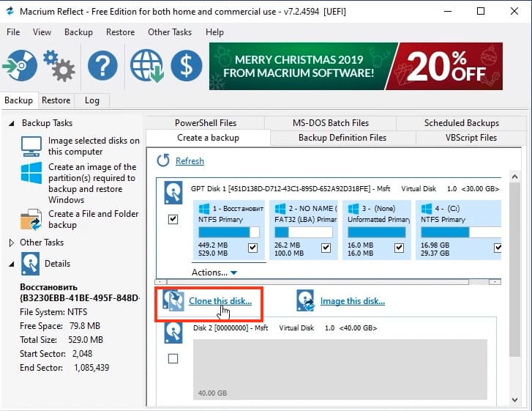Check the Disk 2 checkbox

[173, 358]
